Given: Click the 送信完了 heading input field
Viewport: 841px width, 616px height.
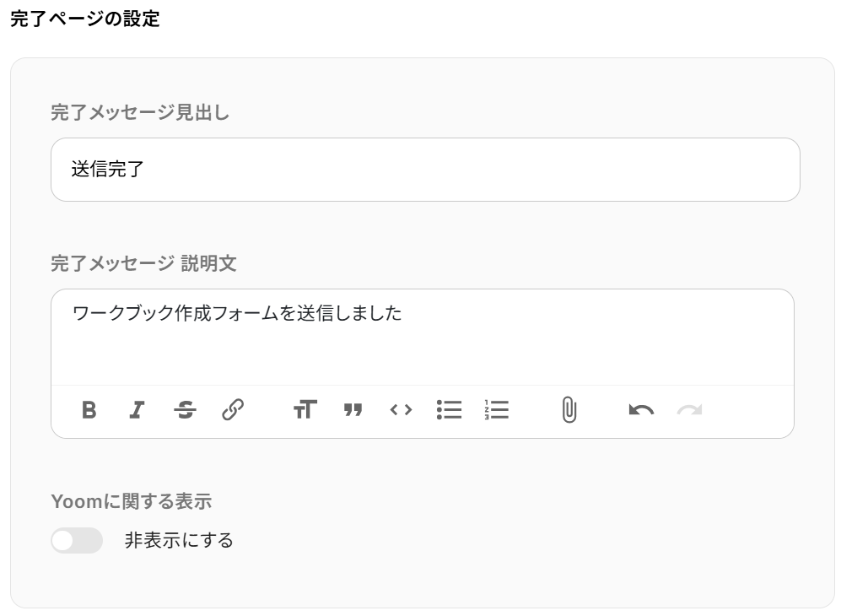Looking at the screenshot, I should 425,170.
